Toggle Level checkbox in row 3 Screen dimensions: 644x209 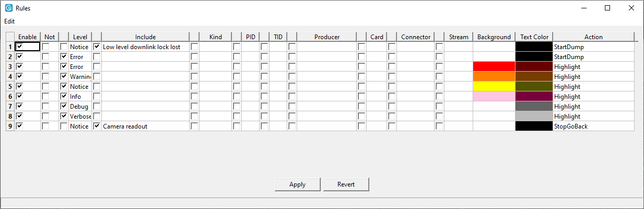pos(64,67)
